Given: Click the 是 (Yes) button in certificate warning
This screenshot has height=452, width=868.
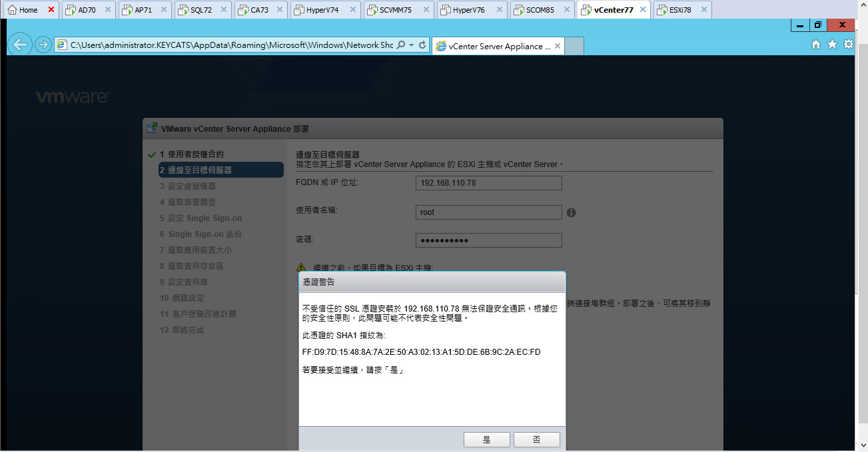Looking at the screenshot, I should pyautogui.click(x=487, y=439).
